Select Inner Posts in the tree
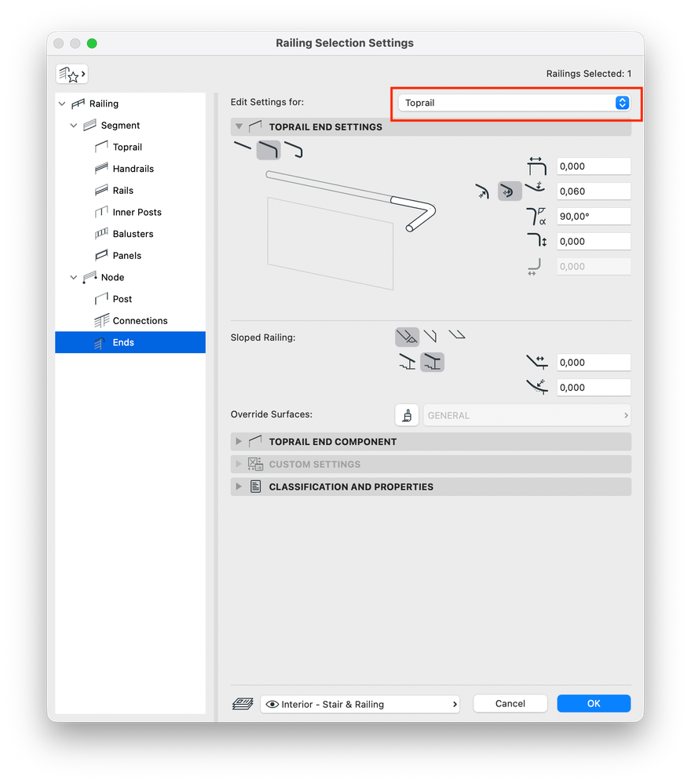The image size is (691, 784). tap(137, 213)
